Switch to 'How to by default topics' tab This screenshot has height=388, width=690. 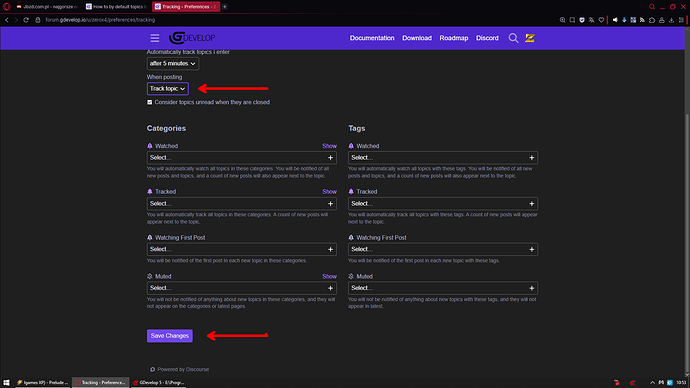pos(117,7)
